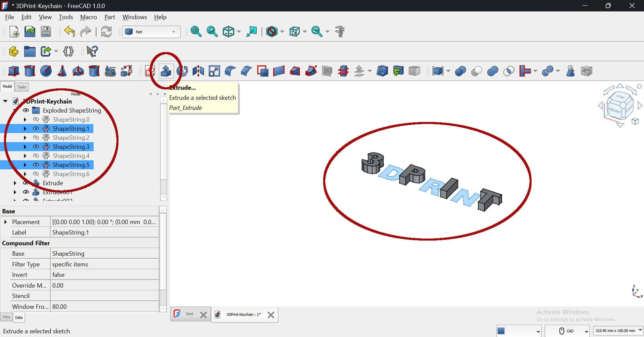Expand the Extrude tree node
Image resolution: width=644 pixels, height=337 pixels.
point(15,183)
